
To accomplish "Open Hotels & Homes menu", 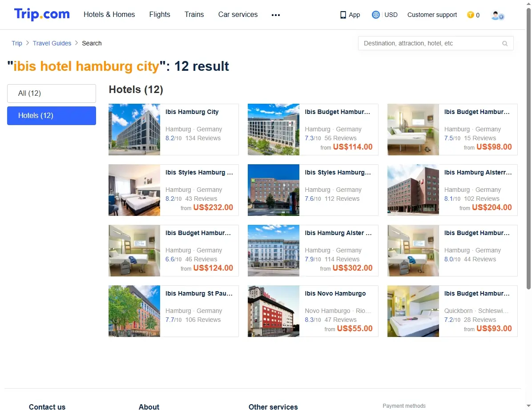I will tap(109, 15).
